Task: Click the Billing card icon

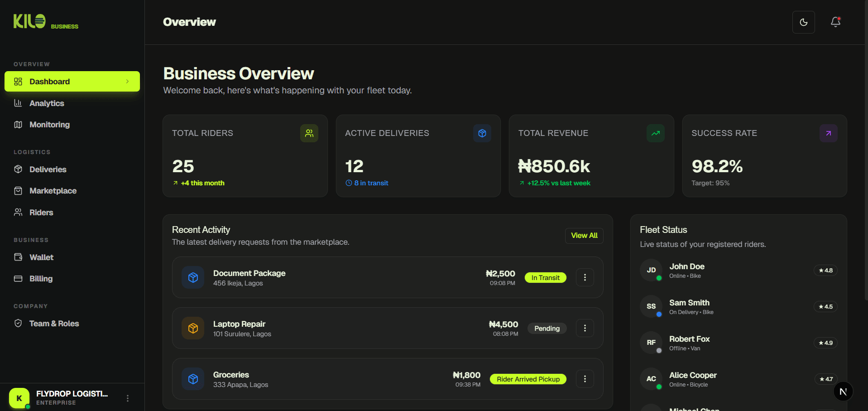Action: [x=18, y=278]
